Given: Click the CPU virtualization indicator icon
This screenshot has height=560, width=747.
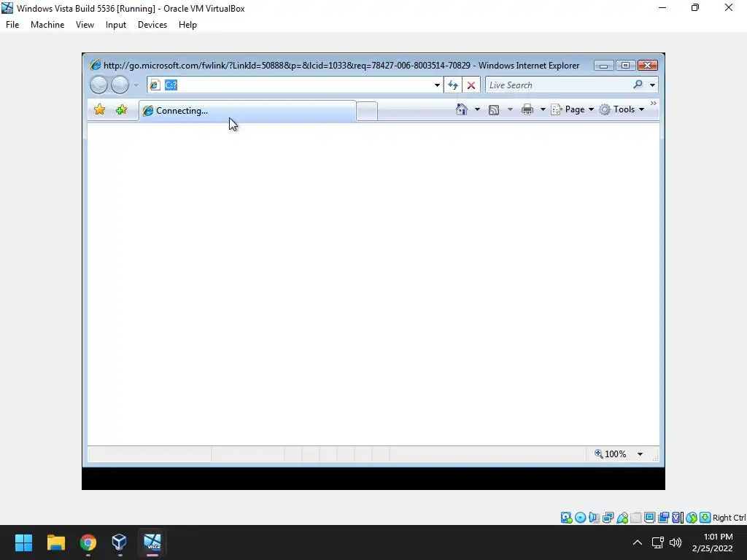Looking at the screenshot, I should (678, 518).
